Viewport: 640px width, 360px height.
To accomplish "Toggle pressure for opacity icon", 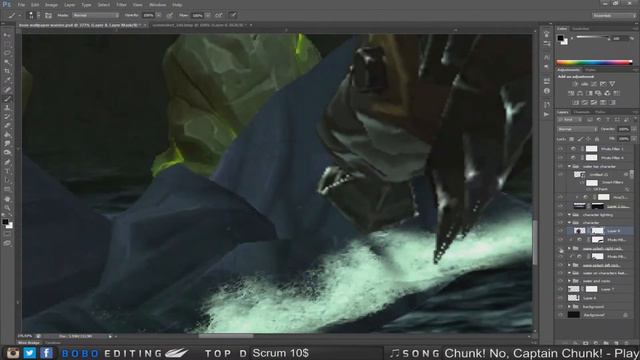I will click(169, 16).
